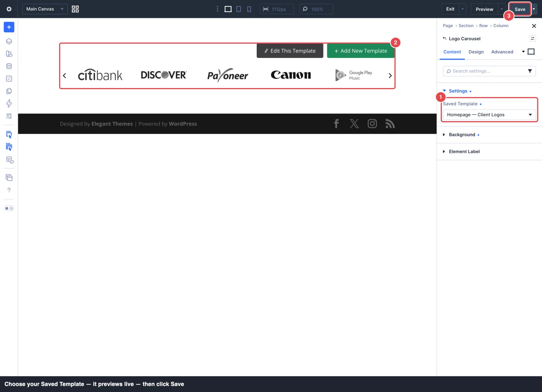Click Add New Template button
The width and height of the screenshot is (542, 392).
(361, 51)
